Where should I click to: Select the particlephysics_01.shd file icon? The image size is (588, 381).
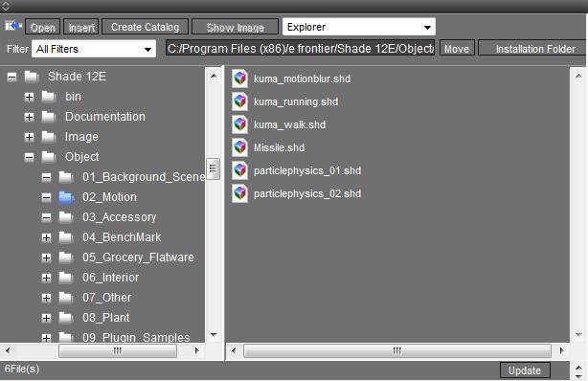point(240,170)
